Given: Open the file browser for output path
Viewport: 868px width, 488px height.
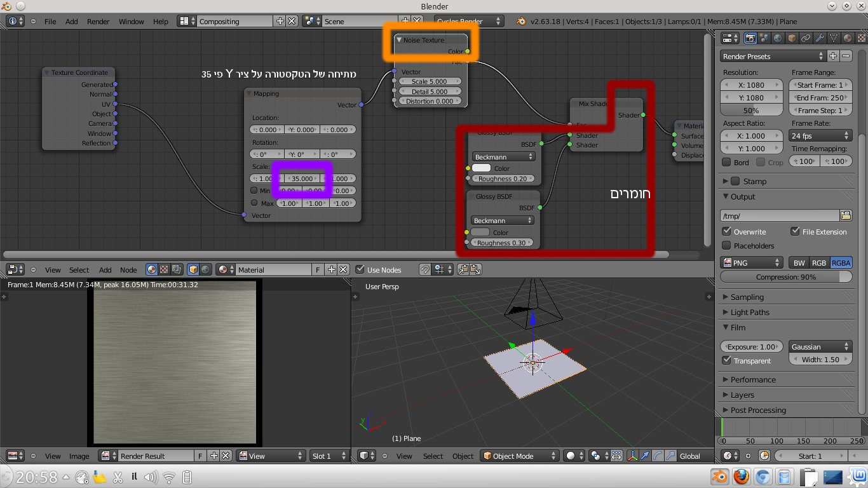Looking at the screenshot, I should (x=845, y=215).
